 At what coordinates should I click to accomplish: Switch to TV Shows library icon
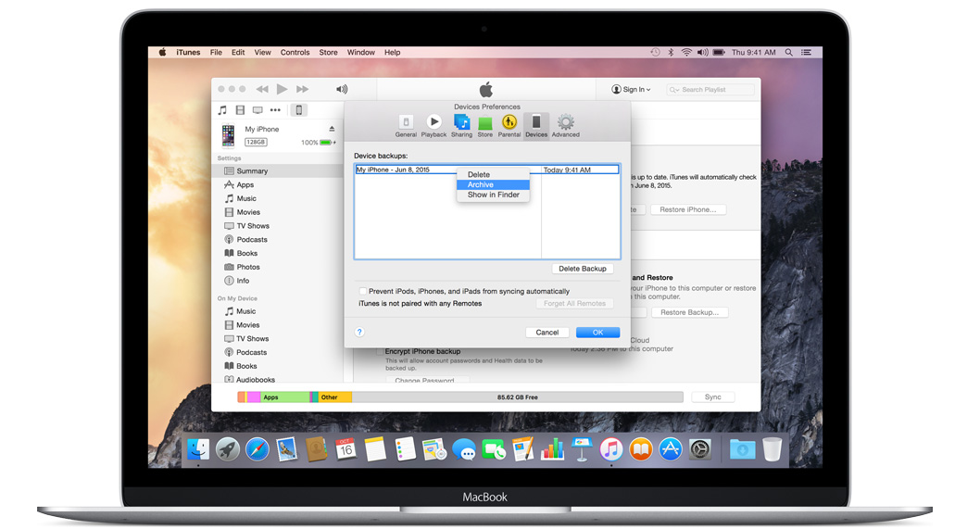(x=258, y=110)
